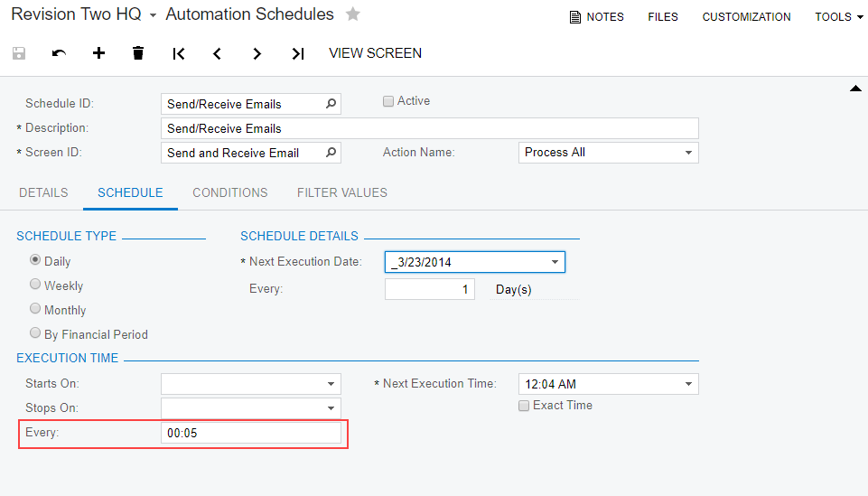868x496 pixels.
Task: Go to next record arrow
Action: click(257, 53)
